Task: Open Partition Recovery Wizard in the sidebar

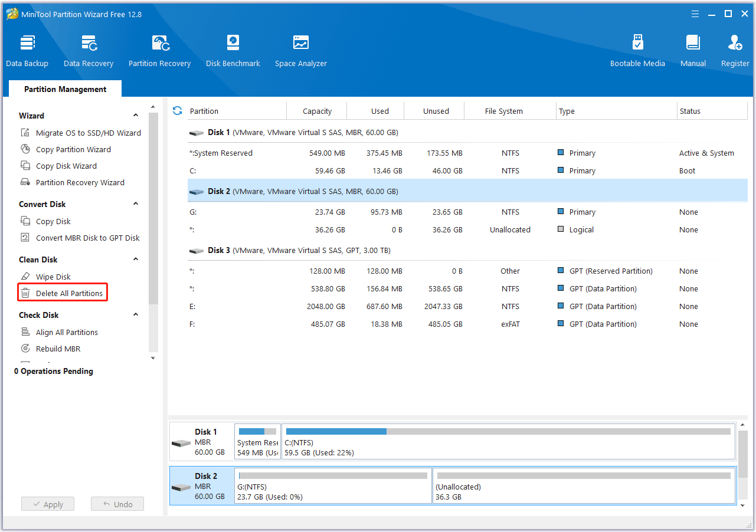Action: (x=72, y=182)
